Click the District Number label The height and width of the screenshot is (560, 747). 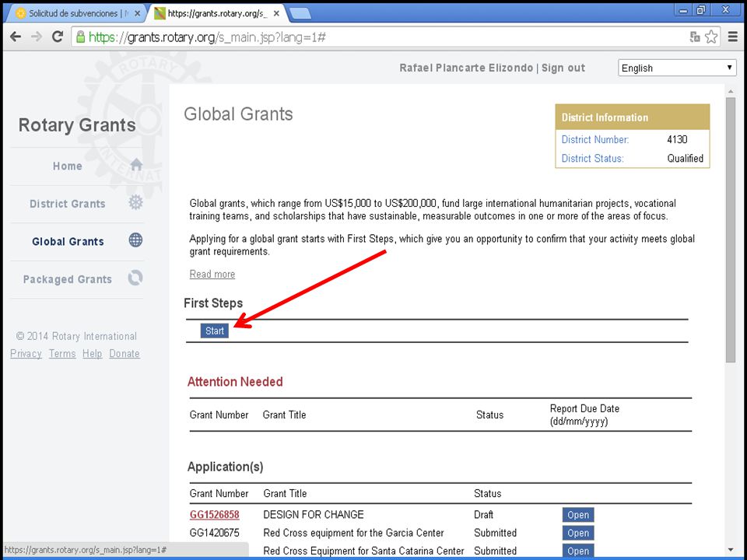coord(595,139)
